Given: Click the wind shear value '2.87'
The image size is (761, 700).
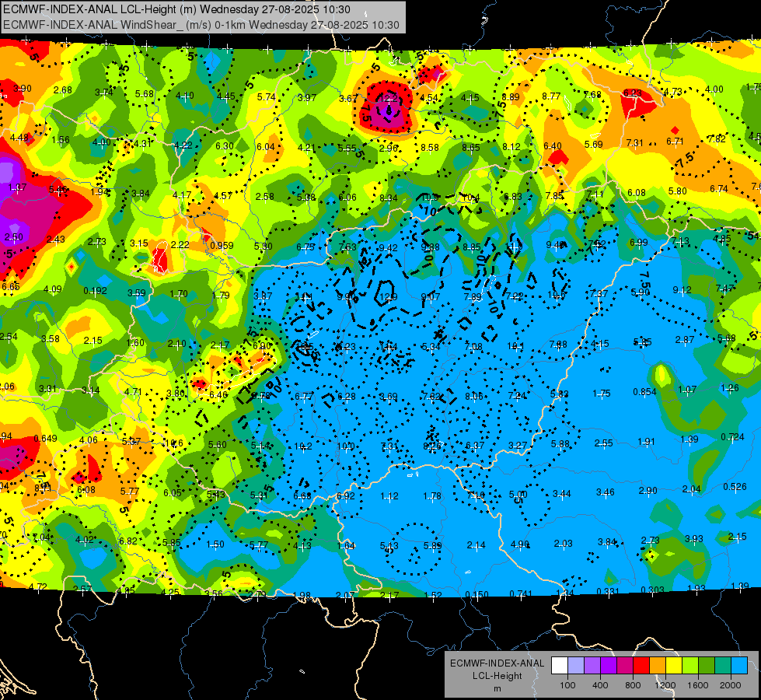Looking at the screenshot, I should (685, 340).
